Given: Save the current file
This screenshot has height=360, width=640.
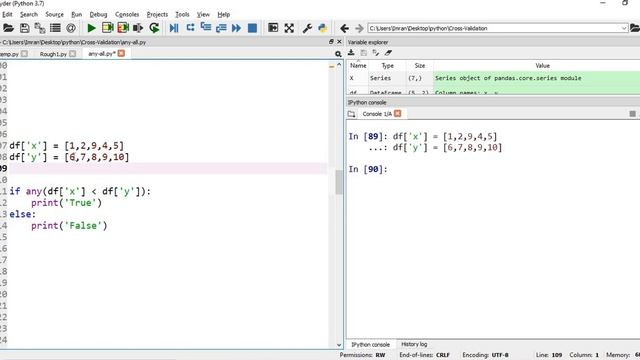Looking at the screenshot, I should (x=24, y=28).
